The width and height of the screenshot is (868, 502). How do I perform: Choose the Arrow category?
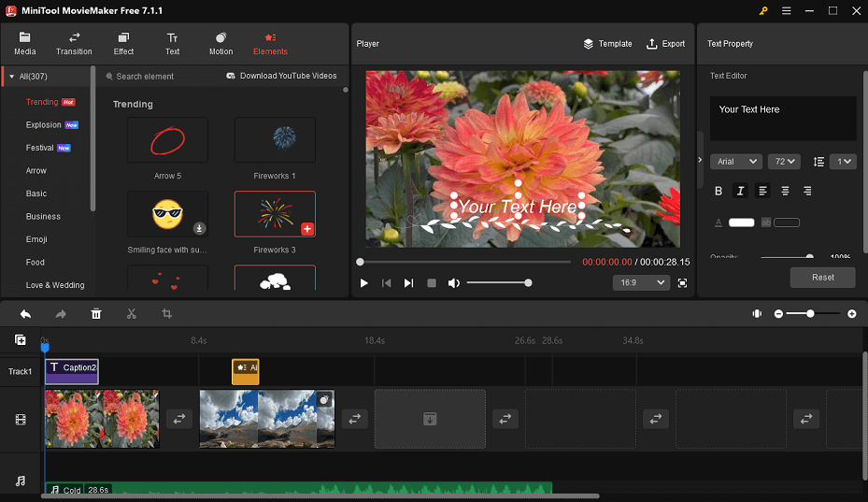(x=36, y=171)
